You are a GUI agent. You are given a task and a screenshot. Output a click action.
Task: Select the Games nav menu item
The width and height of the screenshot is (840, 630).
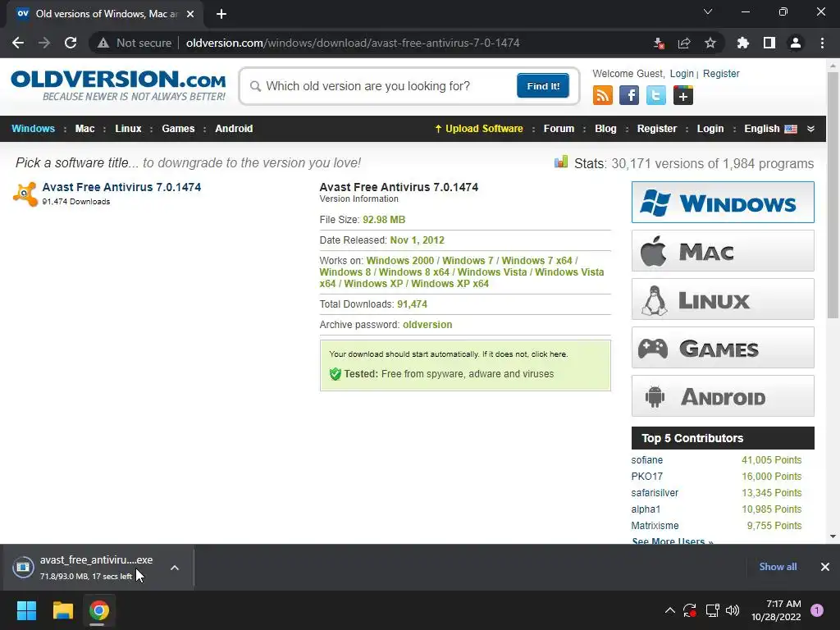(x=178, y=129)
